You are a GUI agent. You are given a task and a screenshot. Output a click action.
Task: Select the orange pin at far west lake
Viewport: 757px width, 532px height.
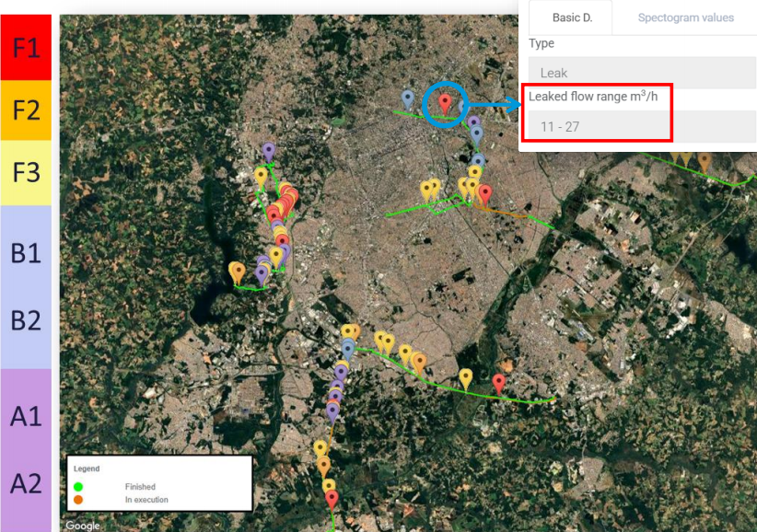click(x=238, y=272)
